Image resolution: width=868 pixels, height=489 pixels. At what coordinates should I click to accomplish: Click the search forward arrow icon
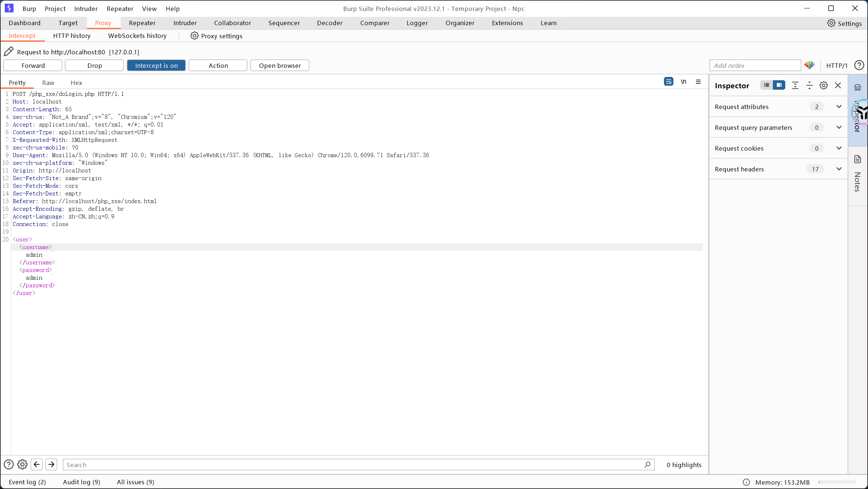coord(51,464)
